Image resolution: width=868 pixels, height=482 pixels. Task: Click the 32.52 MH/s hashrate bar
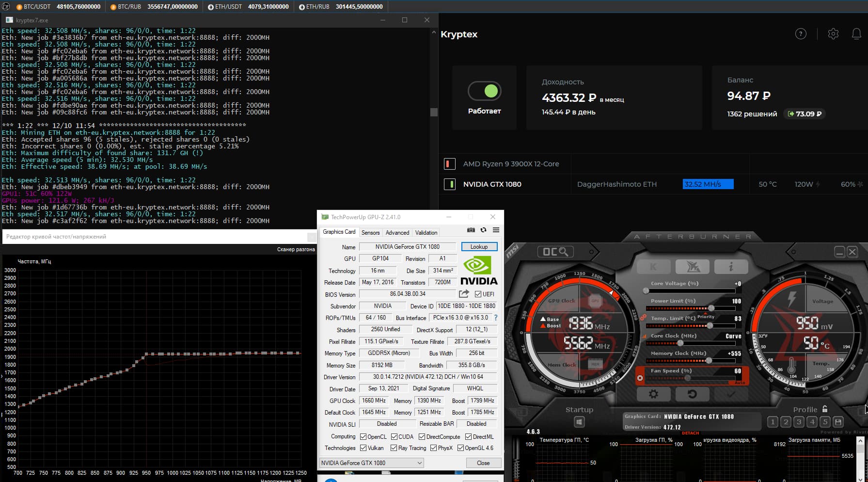[708, 184]
